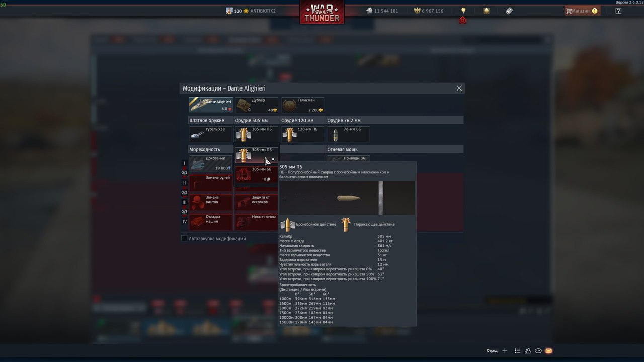Open the light bulb tips icon
Screen dimensions: 644x362
click(x=463, y=11)
